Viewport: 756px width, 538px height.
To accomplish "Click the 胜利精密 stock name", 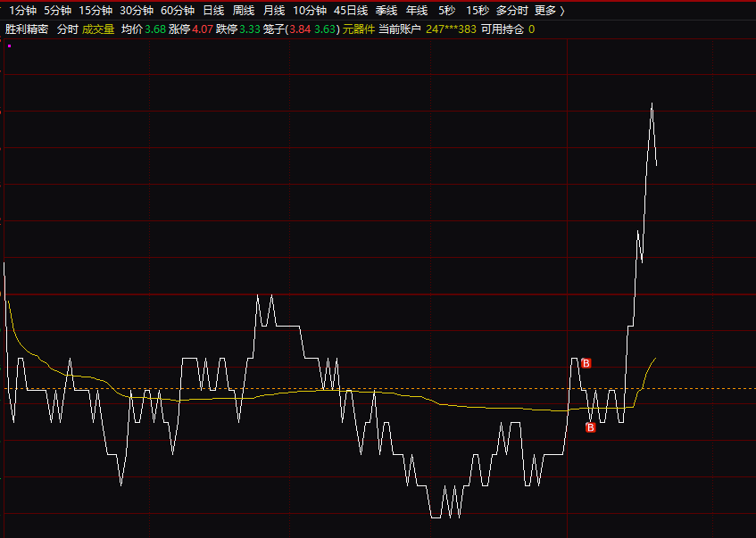I will [27, 29].
